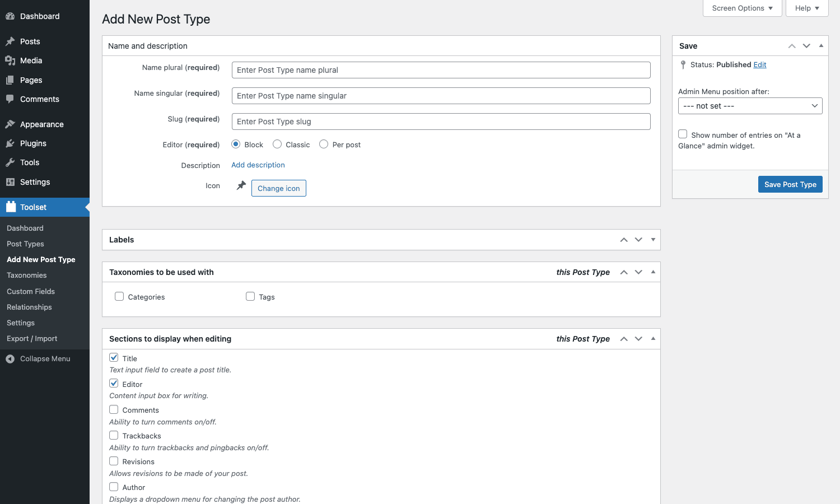Open Export / Import submenu item

pyautogui.click(x=32, y=338)
